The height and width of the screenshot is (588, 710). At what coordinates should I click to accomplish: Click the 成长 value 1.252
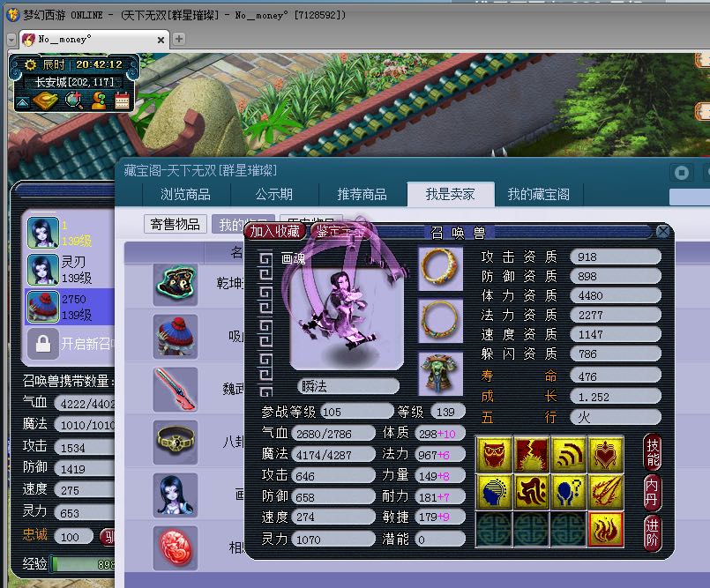pyautogui.click(x=616, y=397)
